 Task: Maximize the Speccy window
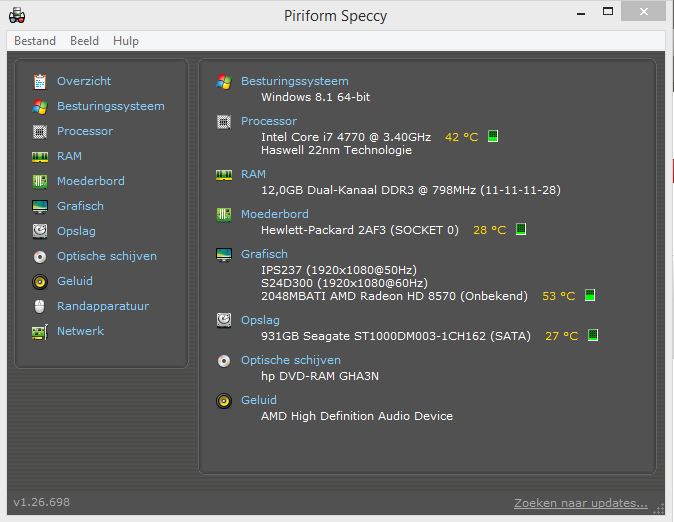[x=608, y=12]
